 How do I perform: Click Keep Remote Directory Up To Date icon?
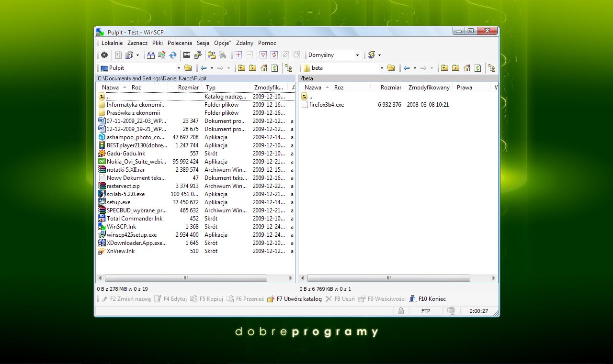[162, 55]
